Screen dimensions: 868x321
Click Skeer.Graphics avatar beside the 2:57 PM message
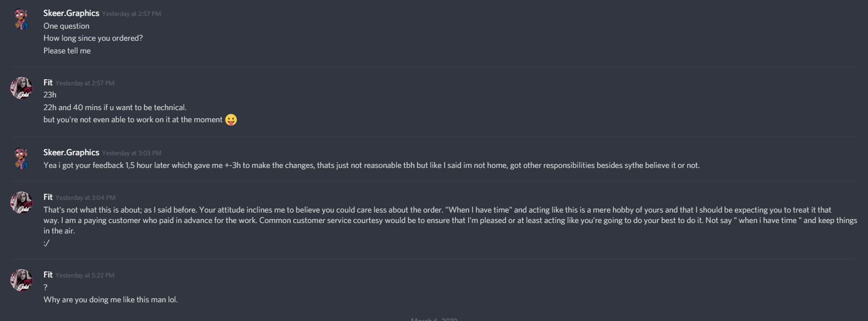coord(21,19)
